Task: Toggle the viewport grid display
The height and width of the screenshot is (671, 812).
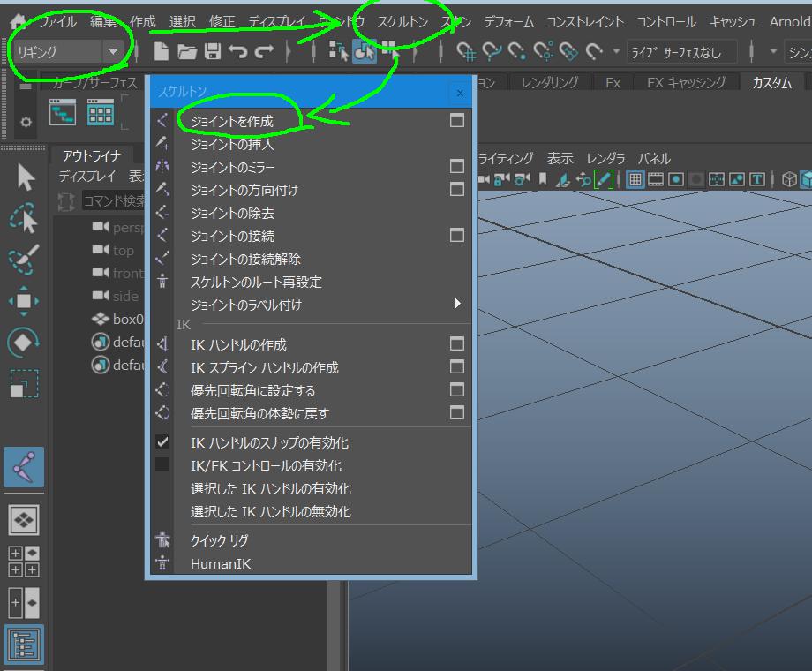Action: click(x=635, y=179)
